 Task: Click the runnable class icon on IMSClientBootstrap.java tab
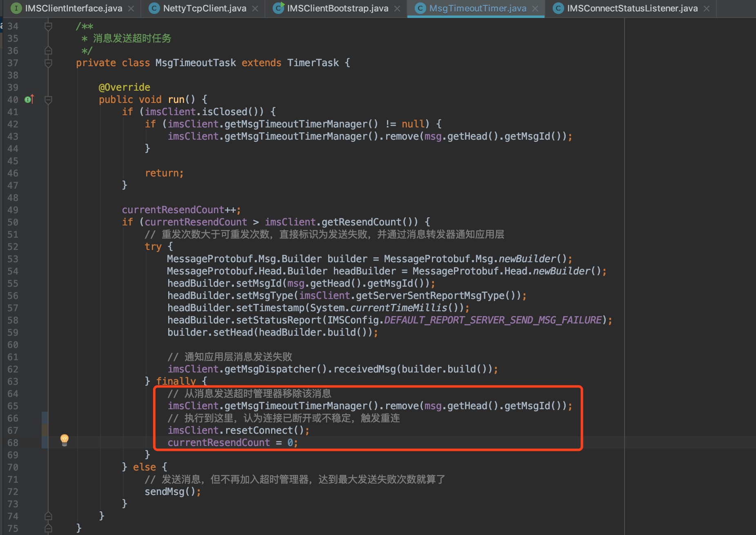[278, 8]
